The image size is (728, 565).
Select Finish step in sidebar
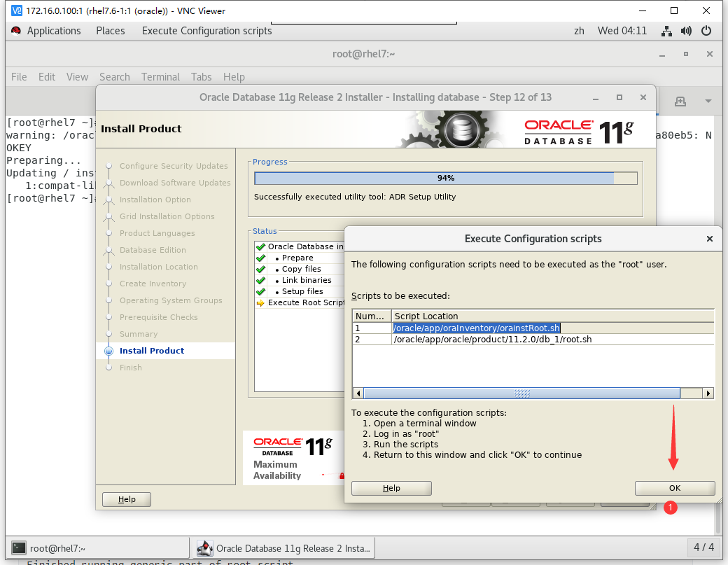(130, 368)
